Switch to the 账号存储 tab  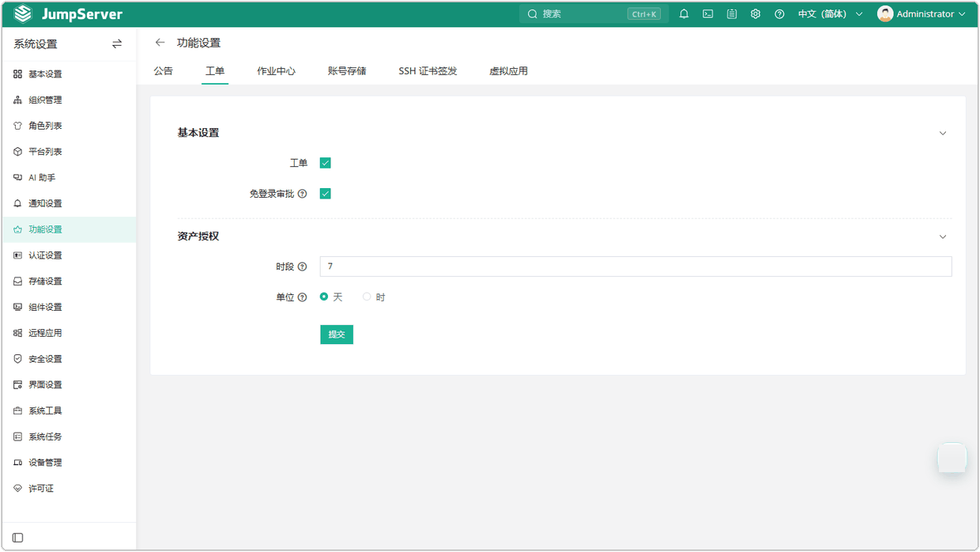tap(347, 71)
